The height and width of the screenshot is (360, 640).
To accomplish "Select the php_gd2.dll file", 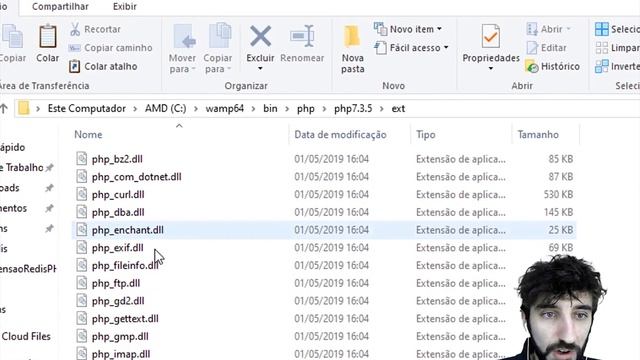I will [x=118, y=301].
